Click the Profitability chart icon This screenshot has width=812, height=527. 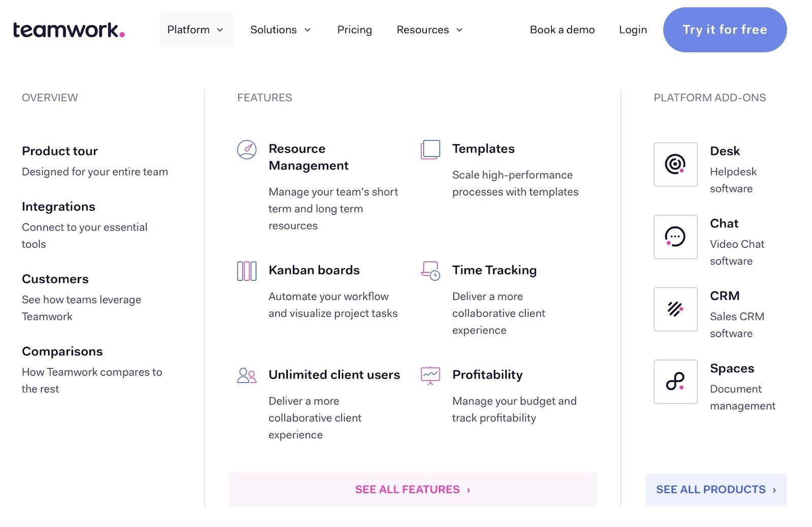tap(430, 376)
